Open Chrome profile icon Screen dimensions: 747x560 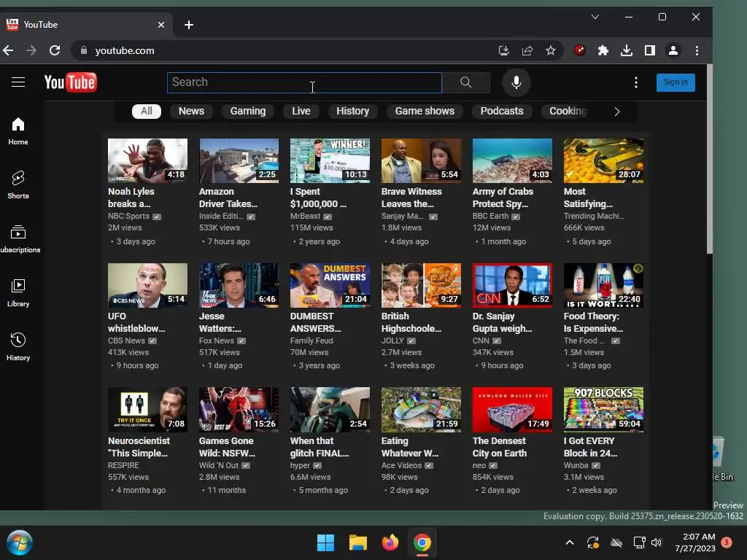[673, 50]
